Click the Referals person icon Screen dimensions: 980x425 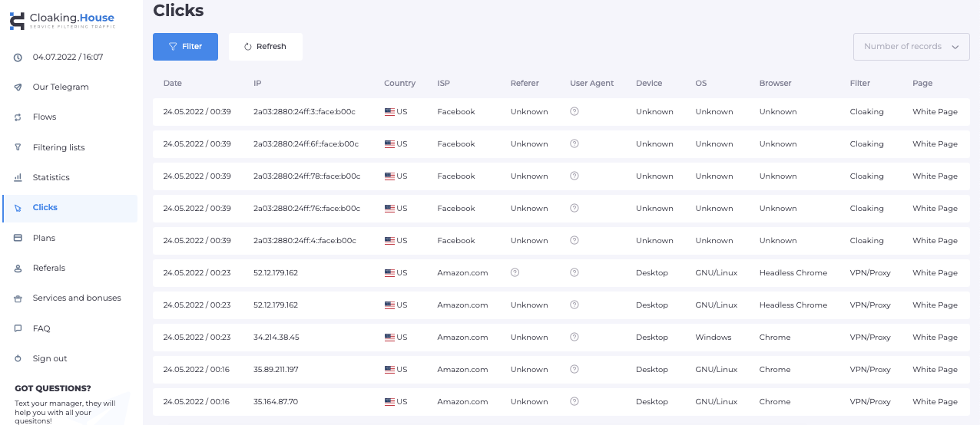(18, 269)
